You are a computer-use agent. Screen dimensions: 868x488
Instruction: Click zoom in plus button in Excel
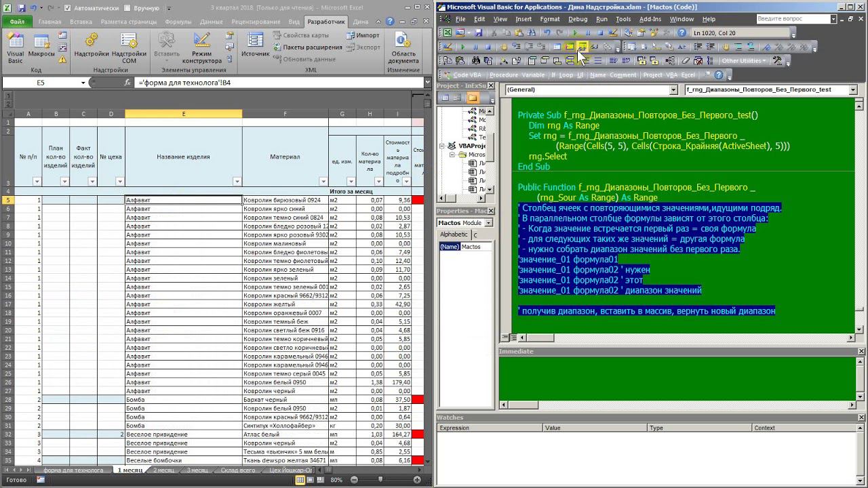point(417,480)
